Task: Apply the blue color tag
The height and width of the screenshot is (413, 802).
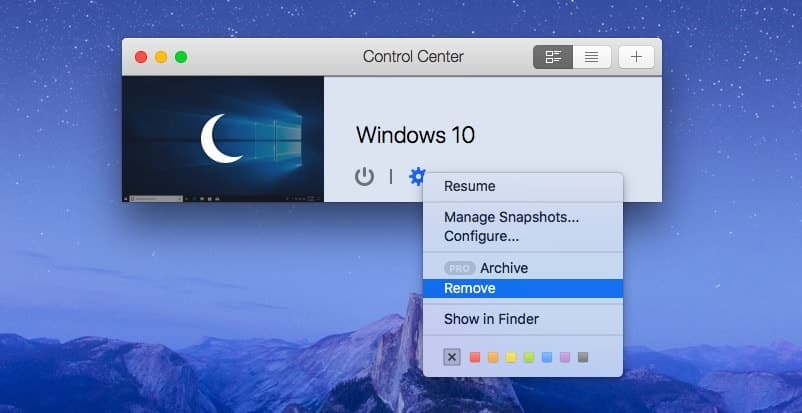Action: (x=547, y=357)
